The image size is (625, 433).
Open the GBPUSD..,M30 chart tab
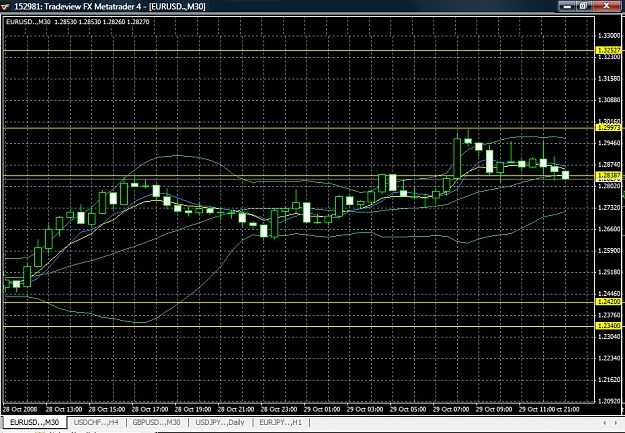click(156, 422)
